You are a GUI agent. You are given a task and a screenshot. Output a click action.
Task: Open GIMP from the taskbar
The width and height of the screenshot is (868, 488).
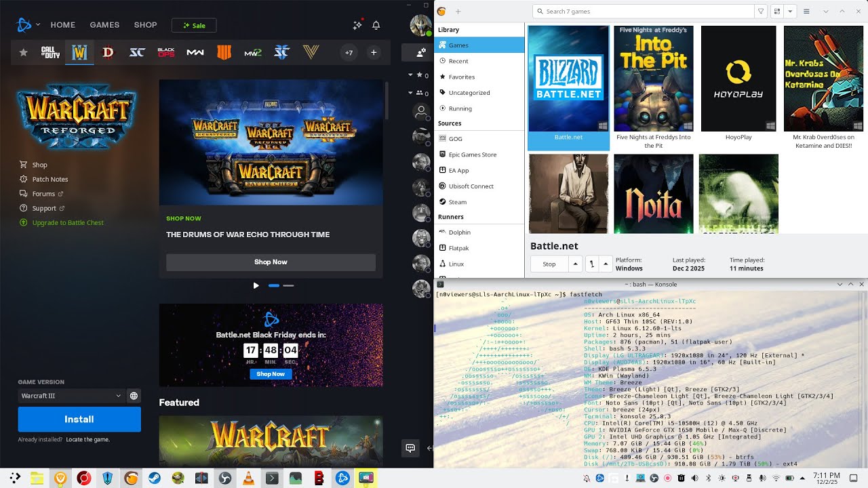178,479
